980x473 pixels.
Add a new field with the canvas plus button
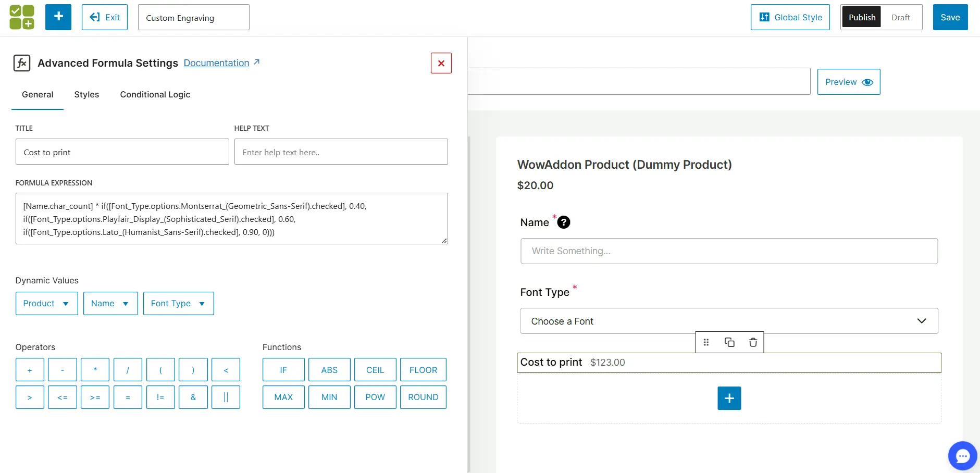729,399
